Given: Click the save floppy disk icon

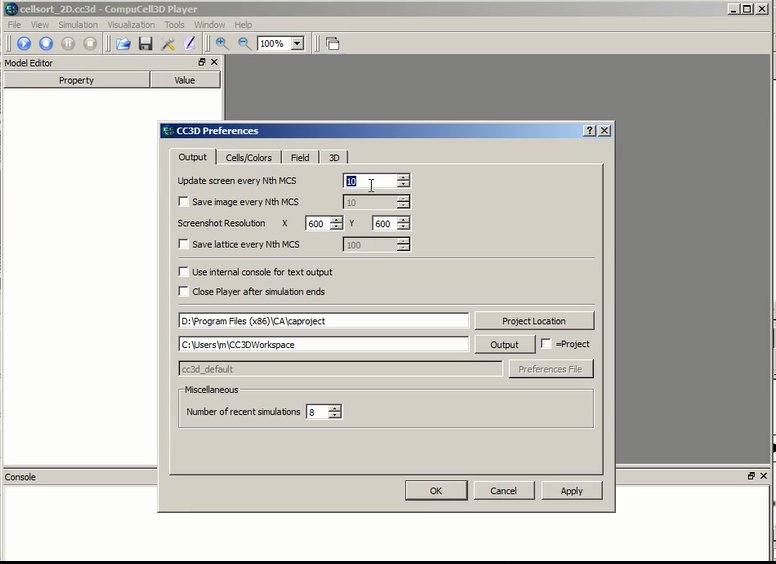Looking at the screenshot, I should coord(146,44).
